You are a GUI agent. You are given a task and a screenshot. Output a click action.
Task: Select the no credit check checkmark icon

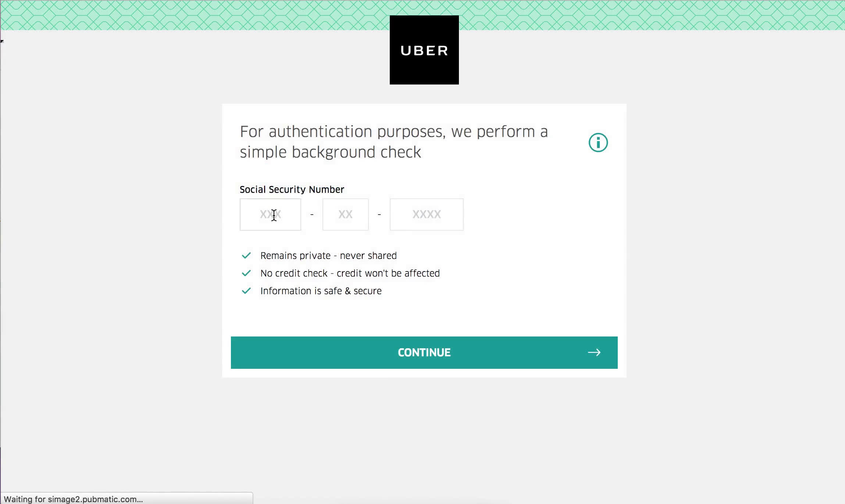click(246, 273)
